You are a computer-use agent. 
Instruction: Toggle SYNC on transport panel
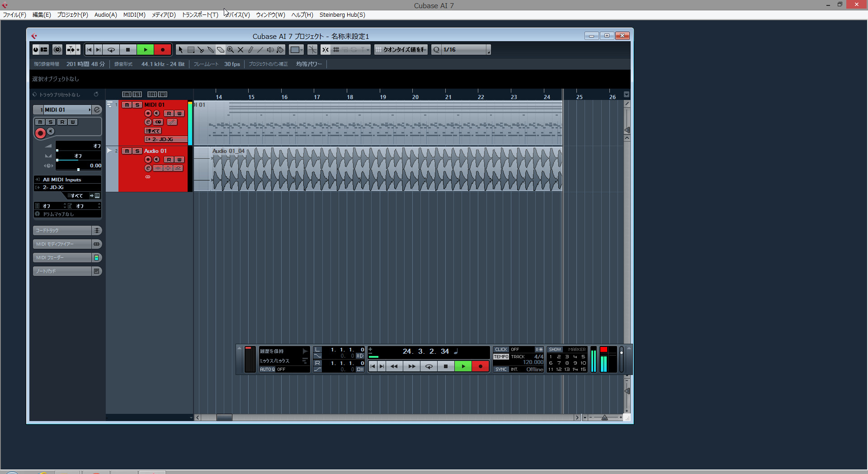coord(501,370)
